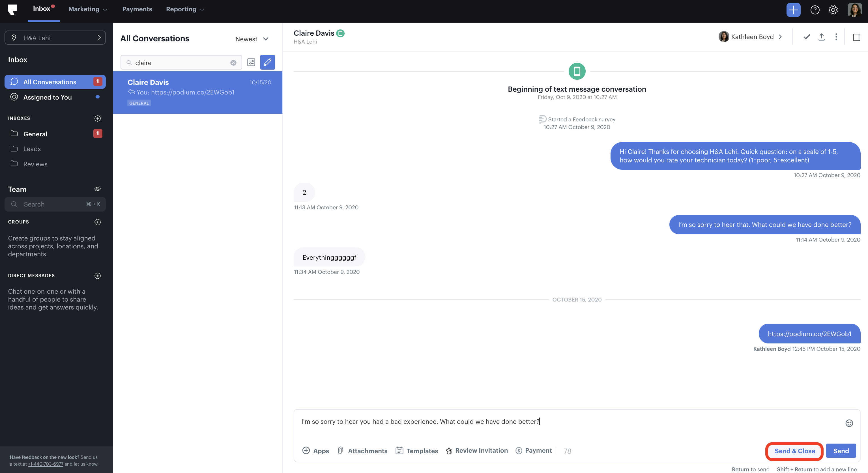Open the Payments tab
This screenshot has height=473, width=868.
[x=137, y=9]
